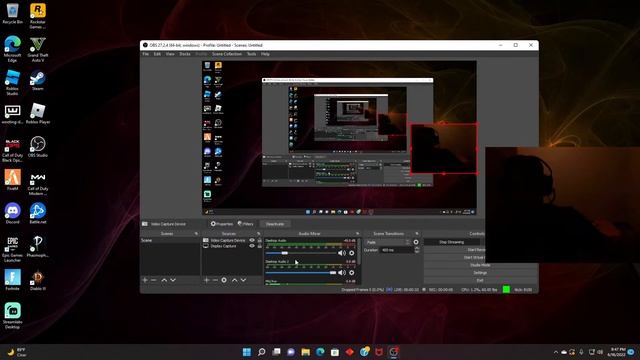Image resolution: width=640 pixels, height=360 pixels.
Task: Open the Tools menu in OBS
Action: [x=251, y=54]
